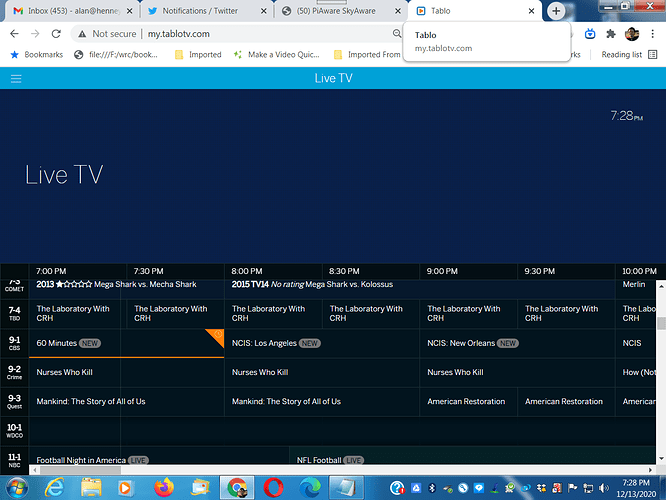
Task: Select channel 10-1 WDCO
Action: pos(14,431)
